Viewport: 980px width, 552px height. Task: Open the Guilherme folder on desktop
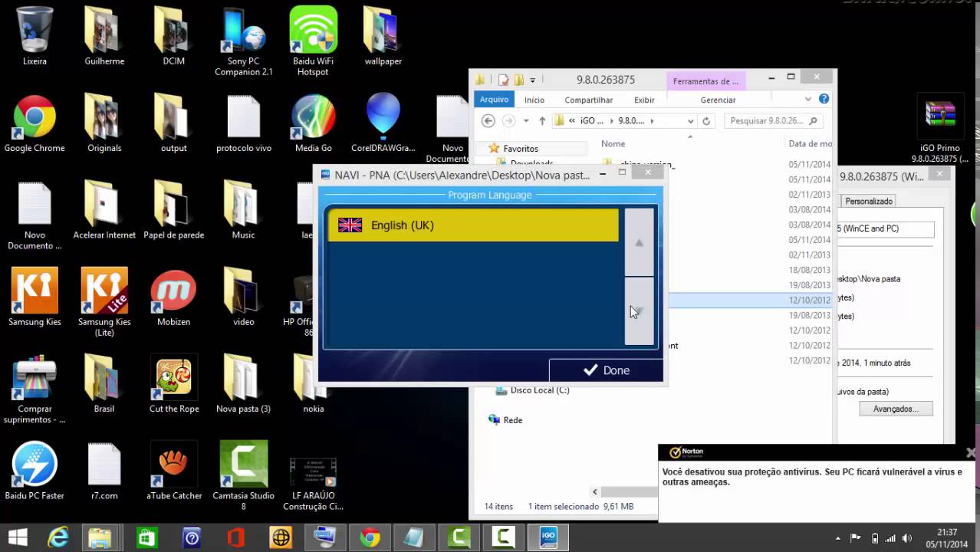(104, 36)
